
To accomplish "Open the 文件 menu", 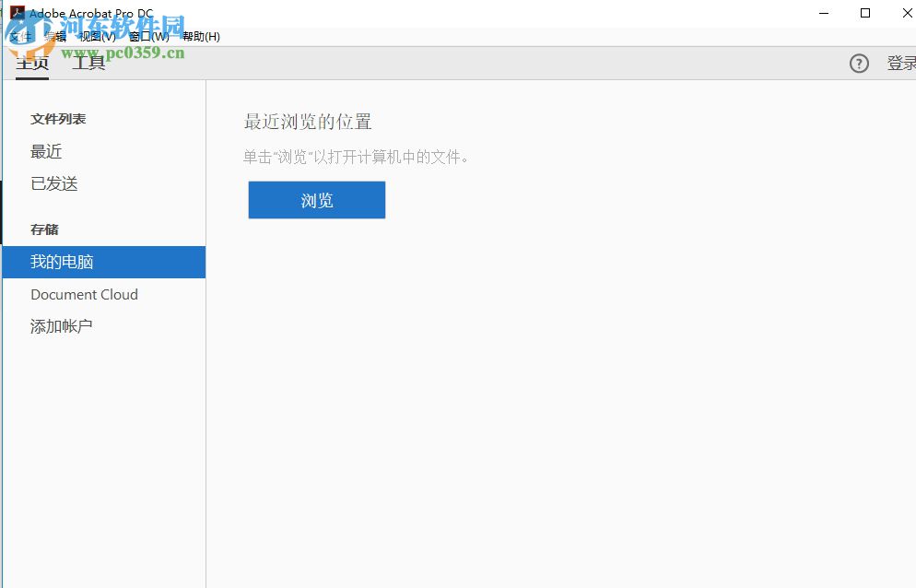I will (x=18, y=37).
